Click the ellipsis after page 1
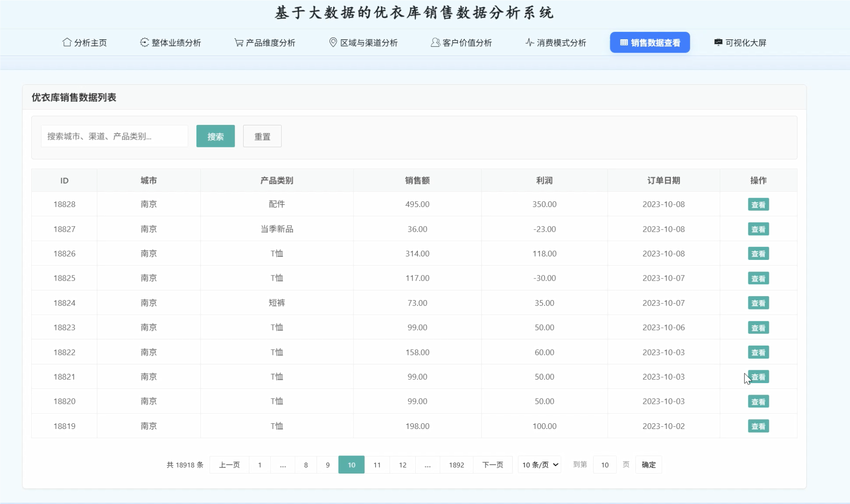The width and height of the screenshot is (850, 504). (x=283, y=465)
